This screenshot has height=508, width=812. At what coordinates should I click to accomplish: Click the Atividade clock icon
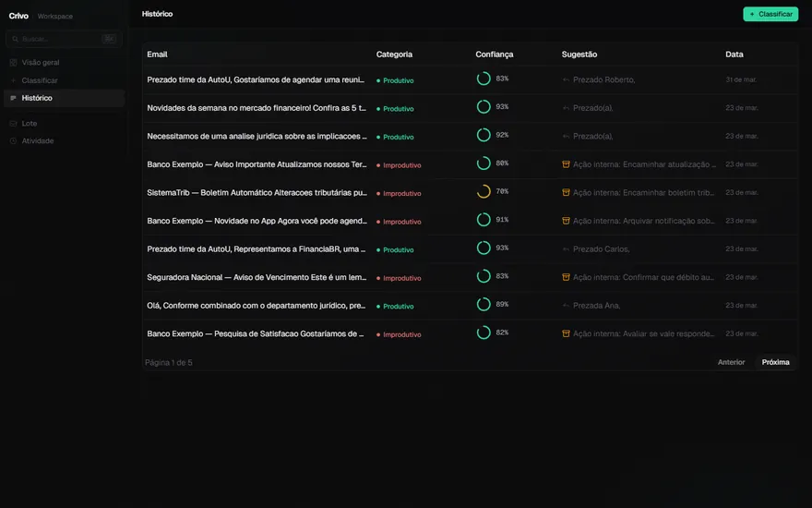(x=14, y=141)
